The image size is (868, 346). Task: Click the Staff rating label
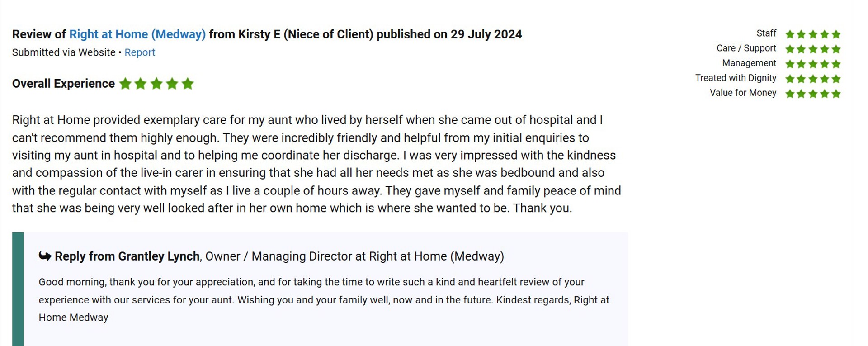pyautogui.click(x=766, y=33)
